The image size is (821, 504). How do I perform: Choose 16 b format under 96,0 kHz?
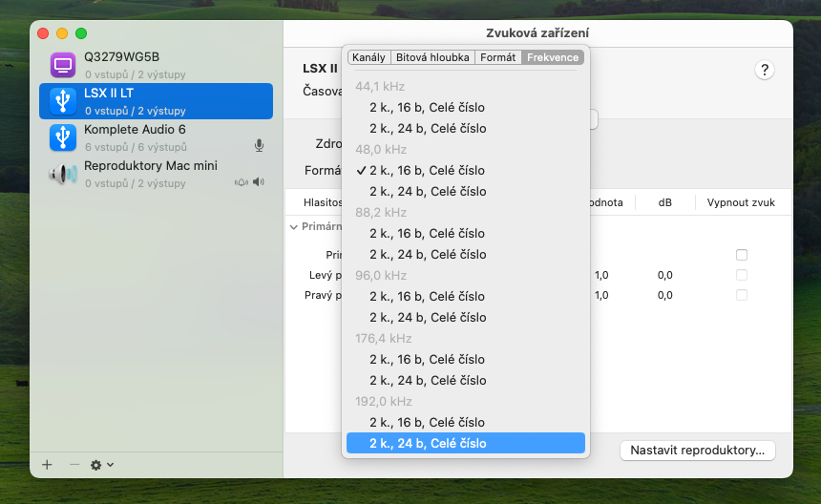[x=466, y=296]
